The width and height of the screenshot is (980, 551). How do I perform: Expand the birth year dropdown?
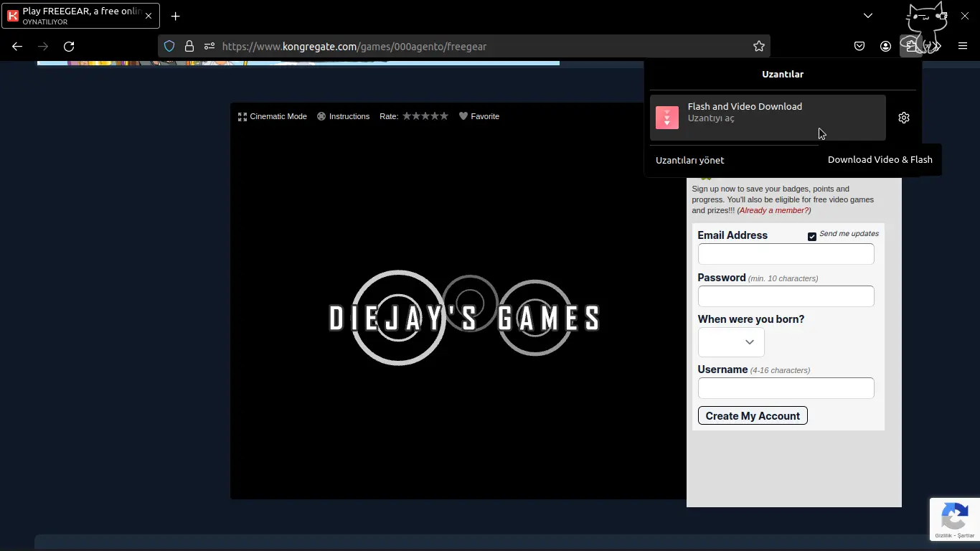pos(731,342)
